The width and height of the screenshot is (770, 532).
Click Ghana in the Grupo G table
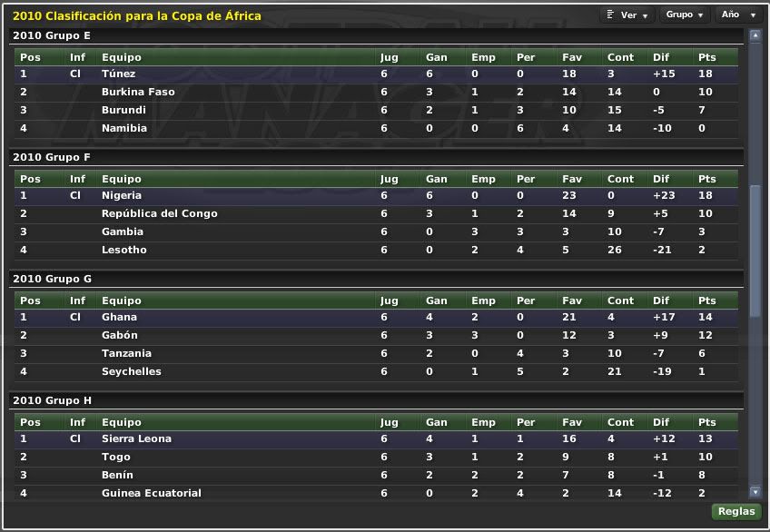(x=119, y=317)
